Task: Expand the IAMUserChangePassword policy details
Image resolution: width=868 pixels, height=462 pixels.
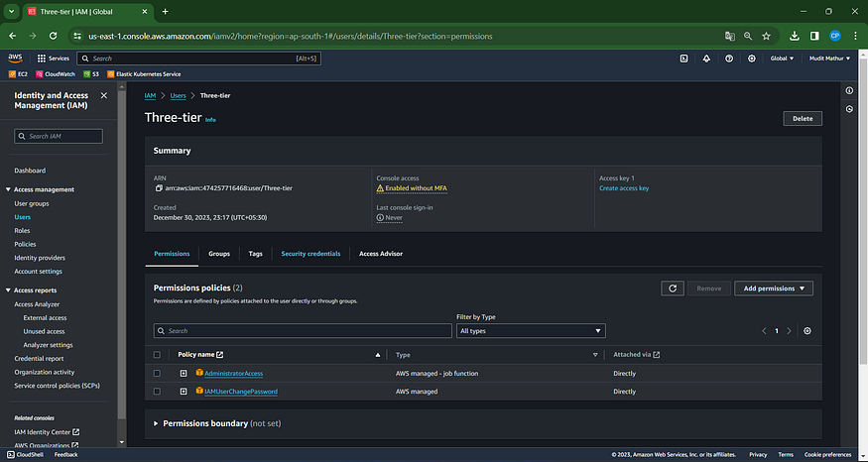Action: pyautogui.click(x=184, y=392)
